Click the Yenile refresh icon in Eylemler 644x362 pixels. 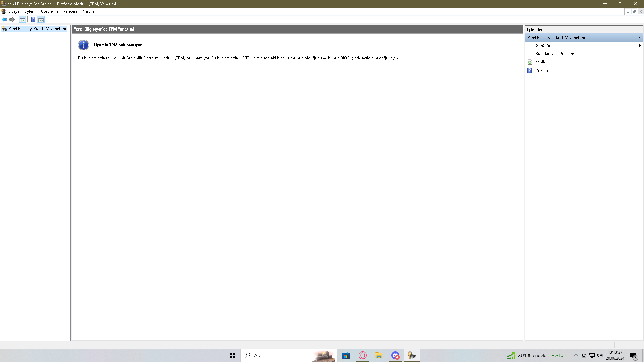pyautogui.click(x=530, y=62)
